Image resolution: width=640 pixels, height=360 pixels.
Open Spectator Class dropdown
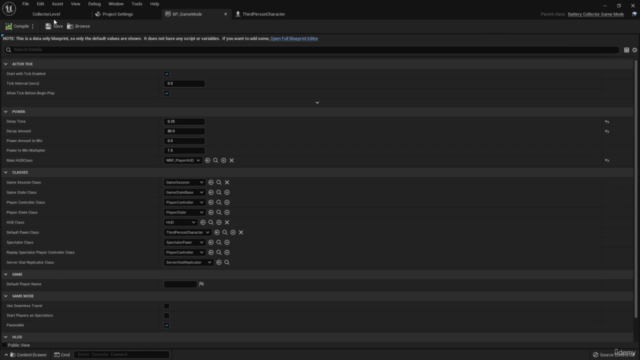(x=184, y=242)
